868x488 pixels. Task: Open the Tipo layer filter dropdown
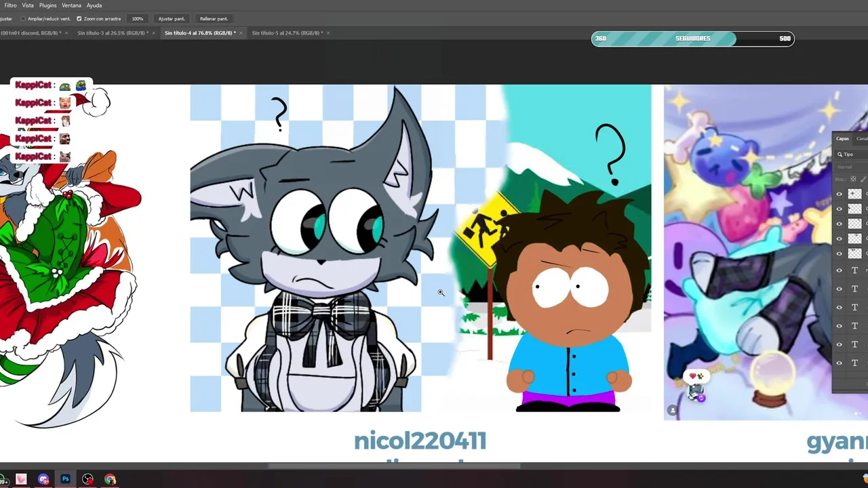pos(853,155)
